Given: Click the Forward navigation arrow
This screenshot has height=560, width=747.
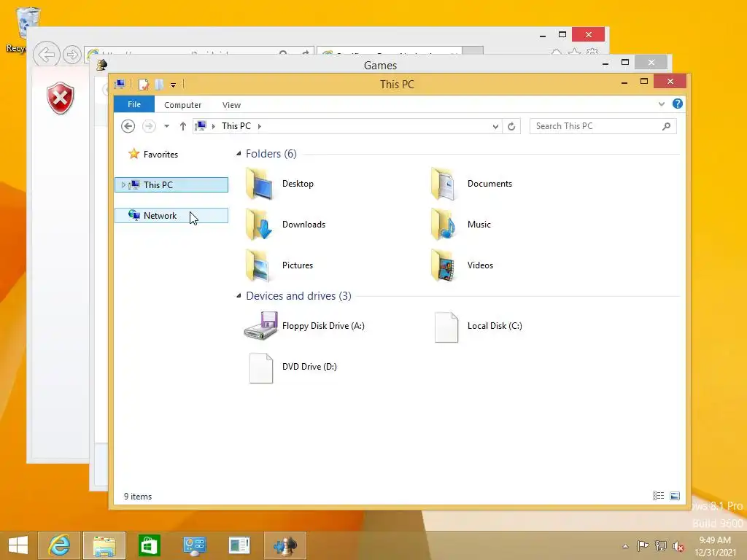Looking at the screenshot, I should [x=149, y=126].
